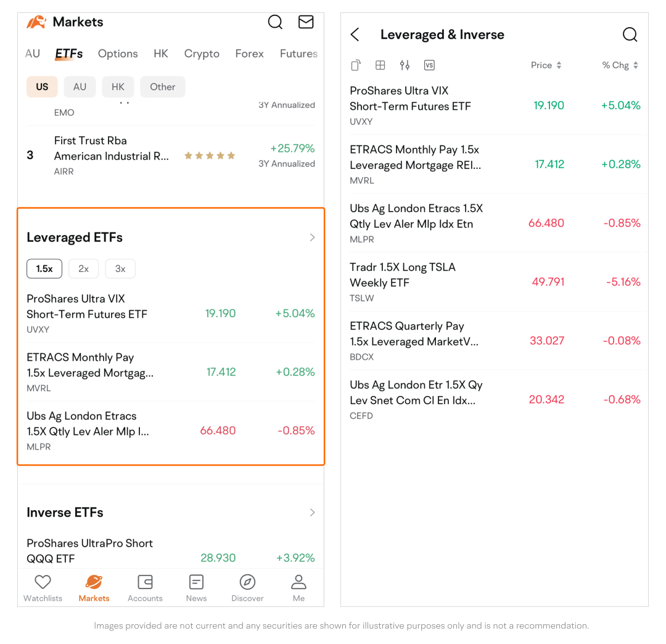Search within the Leveraged & Inverse list

point(630,35)
